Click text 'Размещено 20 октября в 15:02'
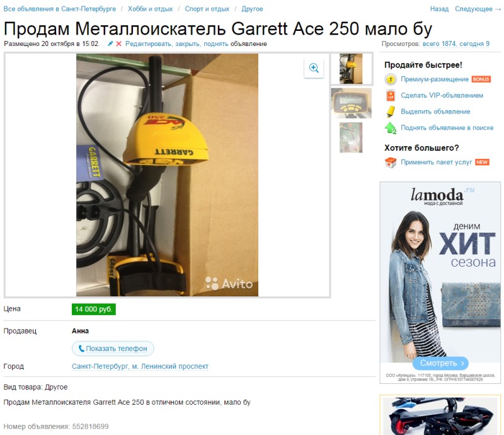 [x=52, y=43]
